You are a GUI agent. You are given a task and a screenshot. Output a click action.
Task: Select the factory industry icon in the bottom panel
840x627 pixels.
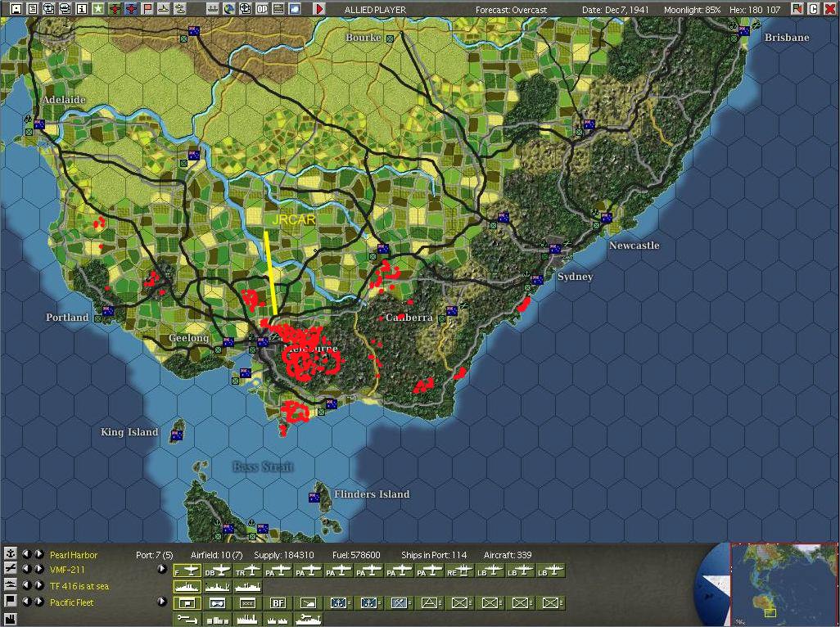click(x=10, y=619)
